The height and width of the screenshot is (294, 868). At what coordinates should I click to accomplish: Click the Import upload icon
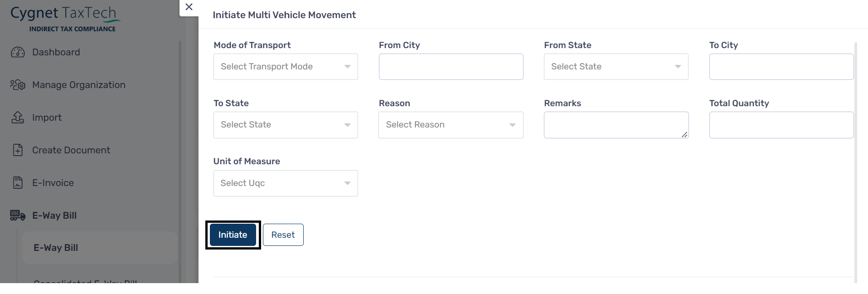click(x=18, y=118)
